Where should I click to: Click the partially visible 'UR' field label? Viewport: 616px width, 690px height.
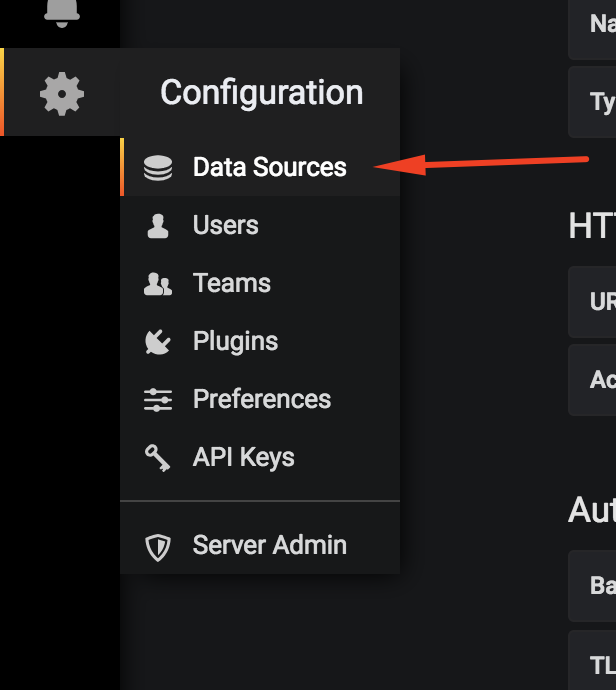coord(601,301)
